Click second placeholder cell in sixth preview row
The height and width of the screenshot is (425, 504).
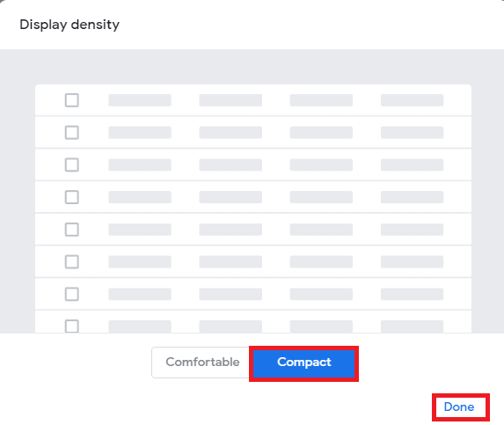pyautogui.click(x=230, y=261)
